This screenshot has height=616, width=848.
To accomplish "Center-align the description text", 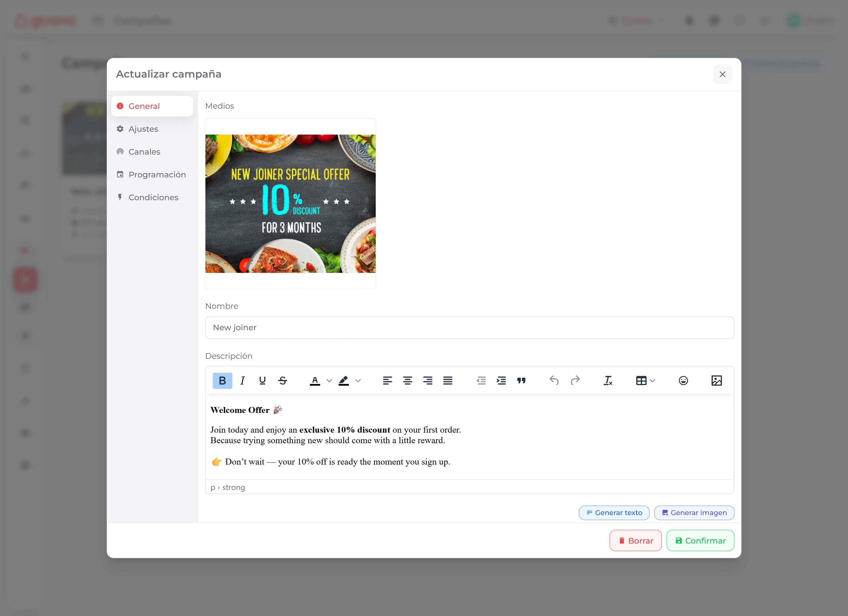I will pyautogui.click(x=407, y=380).
